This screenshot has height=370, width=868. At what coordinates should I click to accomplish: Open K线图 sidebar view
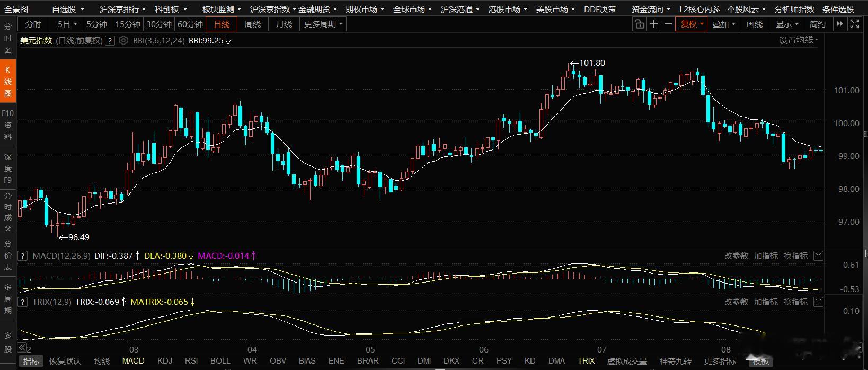pos(8,82)
